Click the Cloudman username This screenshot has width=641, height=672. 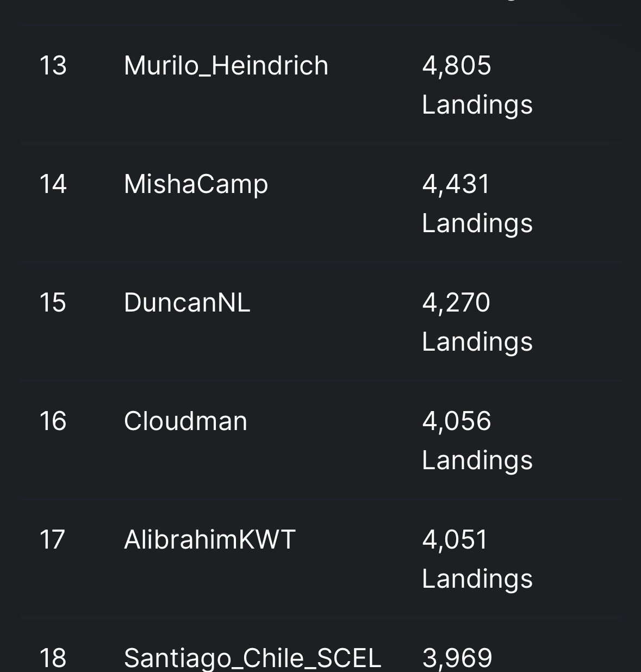(x=185, y=421)
